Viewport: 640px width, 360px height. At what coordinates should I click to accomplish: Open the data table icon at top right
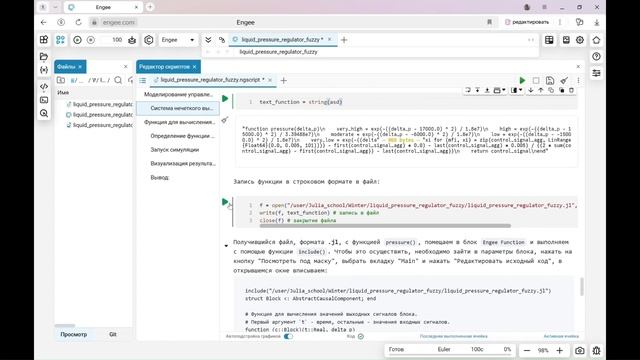tap(549, 40)
